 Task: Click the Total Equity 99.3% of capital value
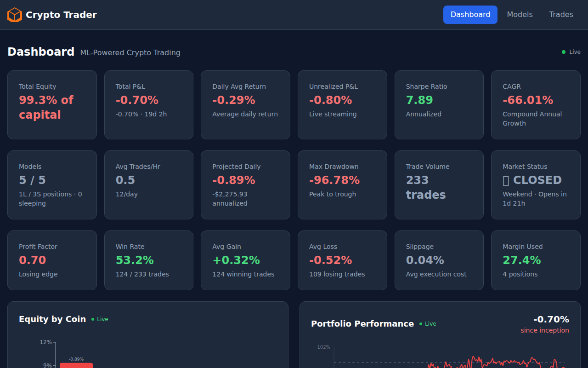point(46,107)
